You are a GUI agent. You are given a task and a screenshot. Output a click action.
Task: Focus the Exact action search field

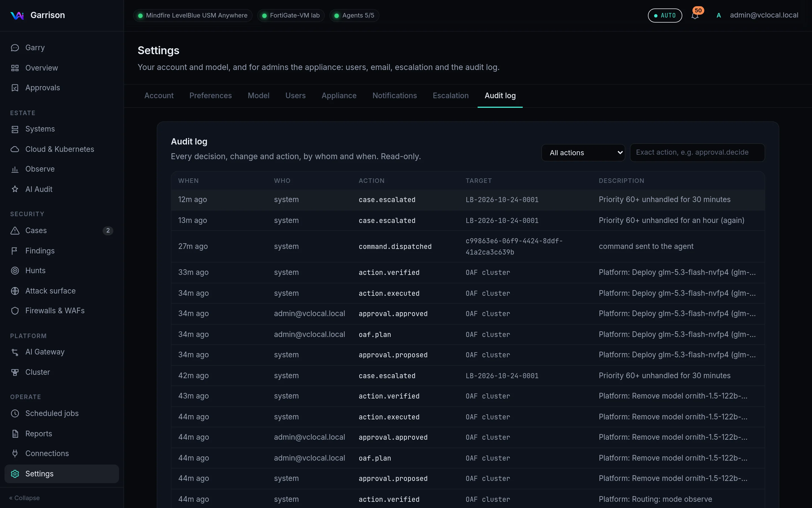[x=697, y=152]
